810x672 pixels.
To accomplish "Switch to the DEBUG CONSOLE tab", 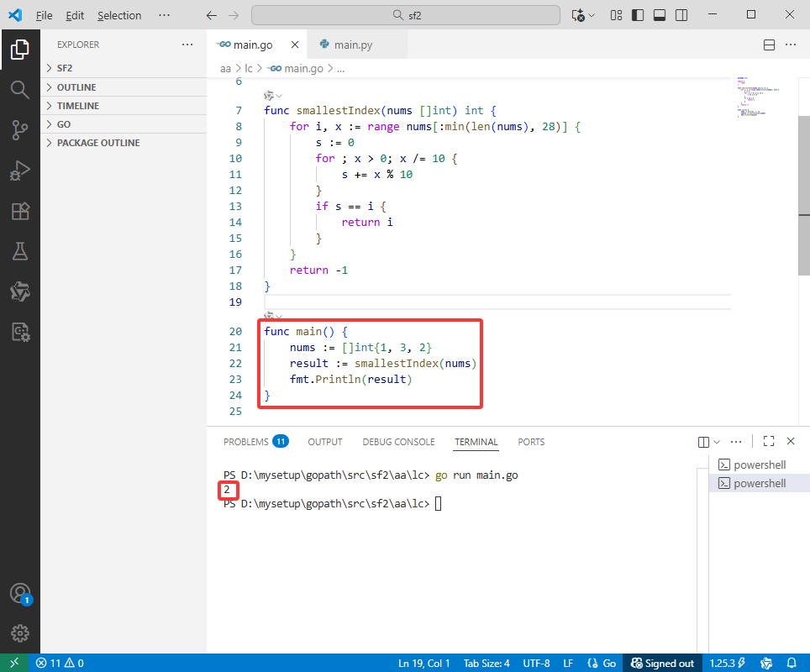I will [x=398, y=442].
